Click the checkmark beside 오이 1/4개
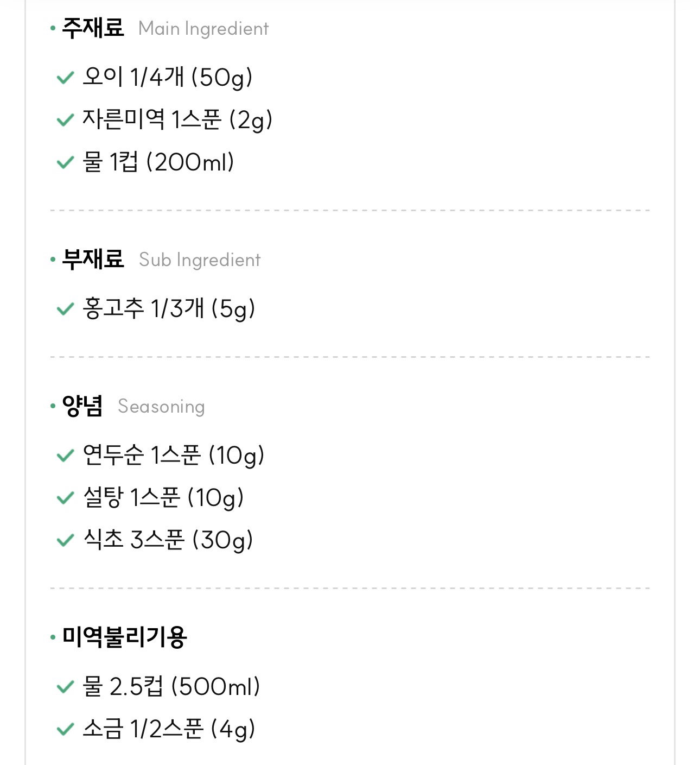This screenshot has height=765, width=700. click(65, 78)
